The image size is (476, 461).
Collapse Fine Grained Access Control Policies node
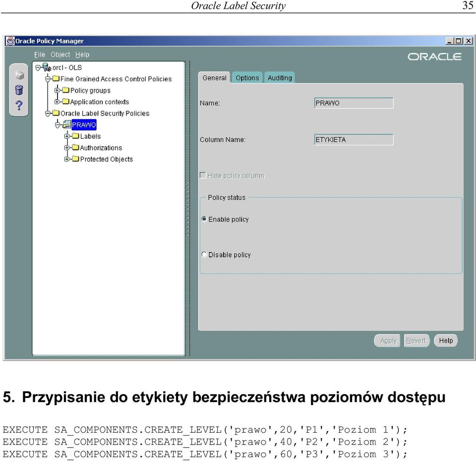48,79
